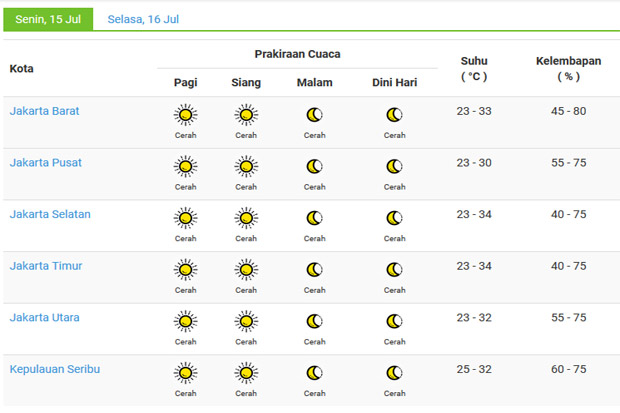Click the Prakiraan Cuaca header
This screenshot has height=413, width=620.
[x=297, y=54]
